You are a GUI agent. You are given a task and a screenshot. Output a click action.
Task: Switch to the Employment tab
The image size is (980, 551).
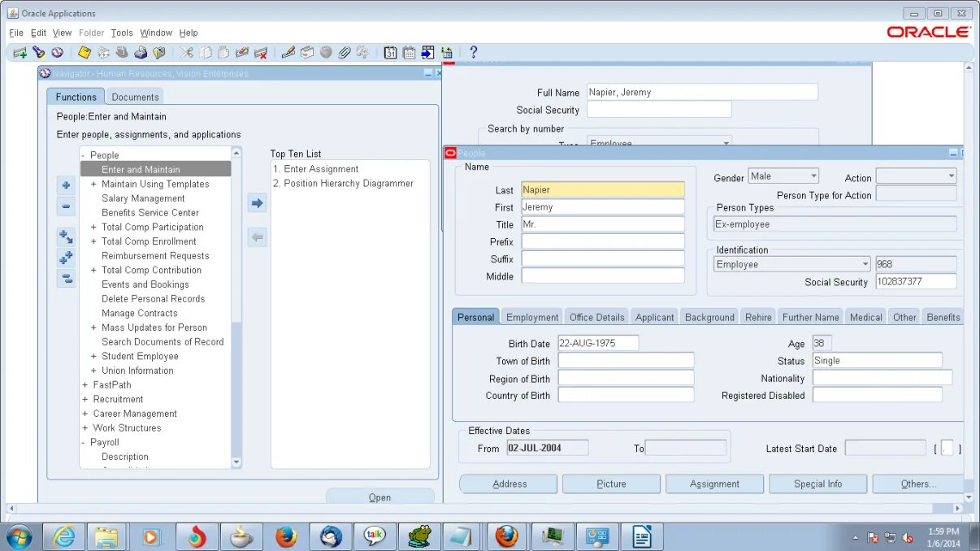[532, 317]
